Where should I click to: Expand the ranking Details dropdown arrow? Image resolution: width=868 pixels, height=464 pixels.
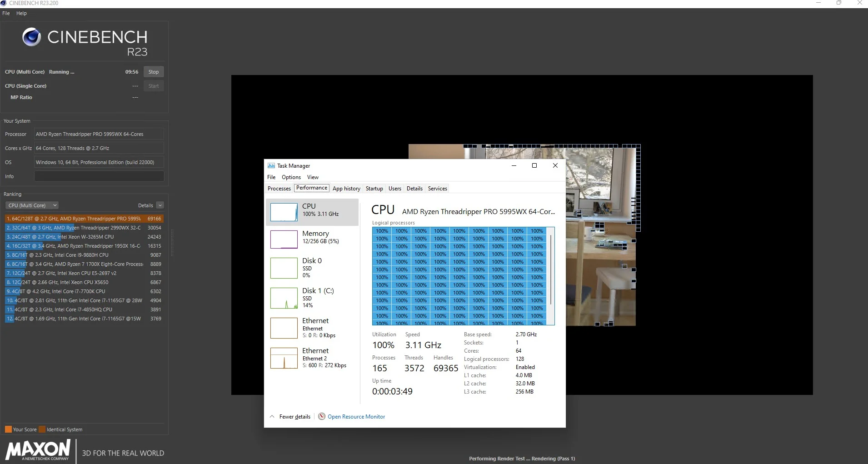160,205
